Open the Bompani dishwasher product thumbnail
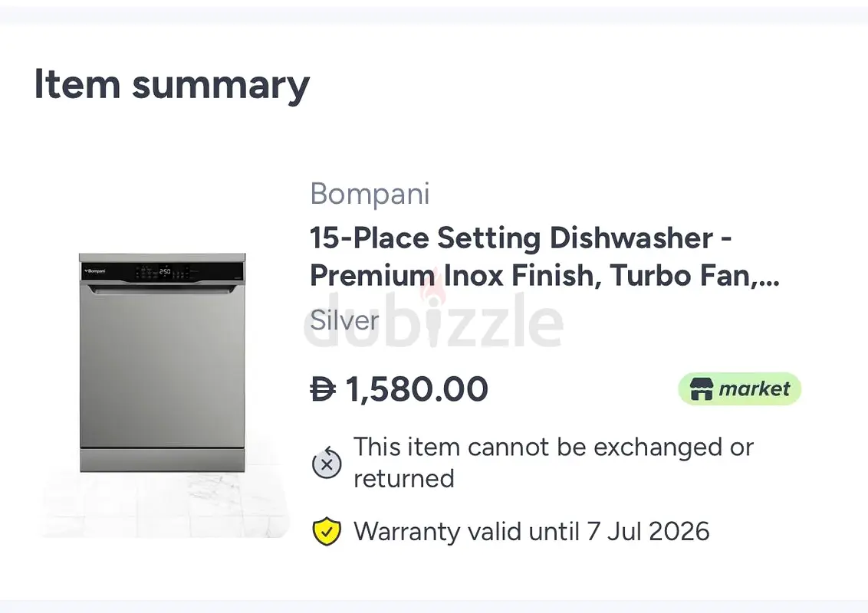This screenshot has width=868, height=613. (x=163, y=362)
